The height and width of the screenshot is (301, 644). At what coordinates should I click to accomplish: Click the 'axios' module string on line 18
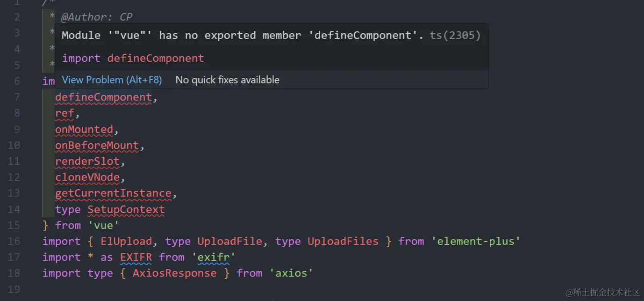[x=291, y=273]
